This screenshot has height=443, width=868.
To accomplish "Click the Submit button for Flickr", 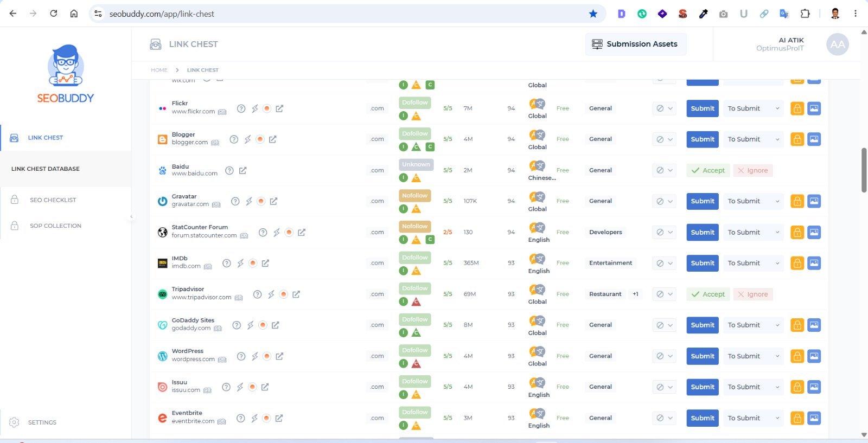I will (703, 108).
